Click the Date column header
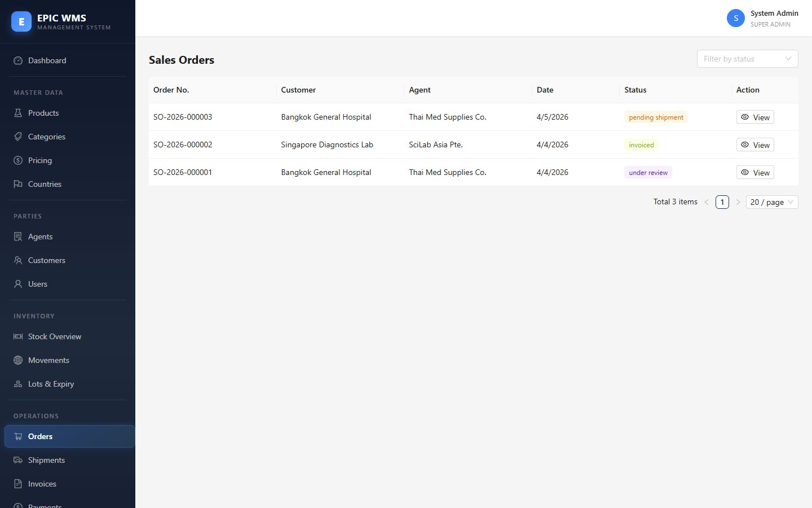Viewport: 812px width, 508px height. pyautogui.click(x=576, y=90)
